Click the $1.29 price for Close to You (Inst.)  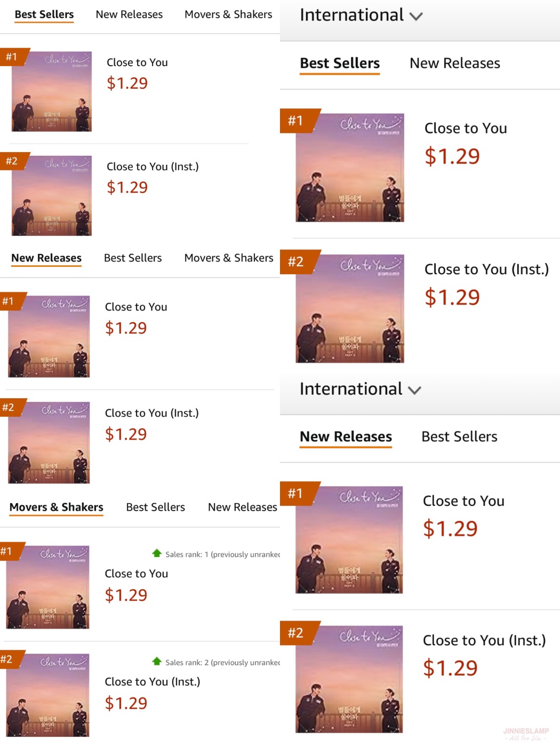pyautogui.click(x=128, y=187)
